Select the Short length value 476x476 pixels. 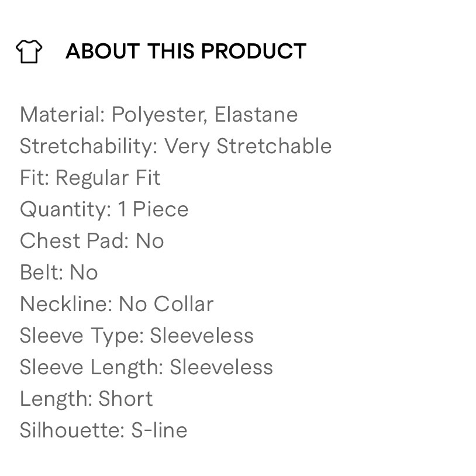pyautogui.click(x=126, y=399)
